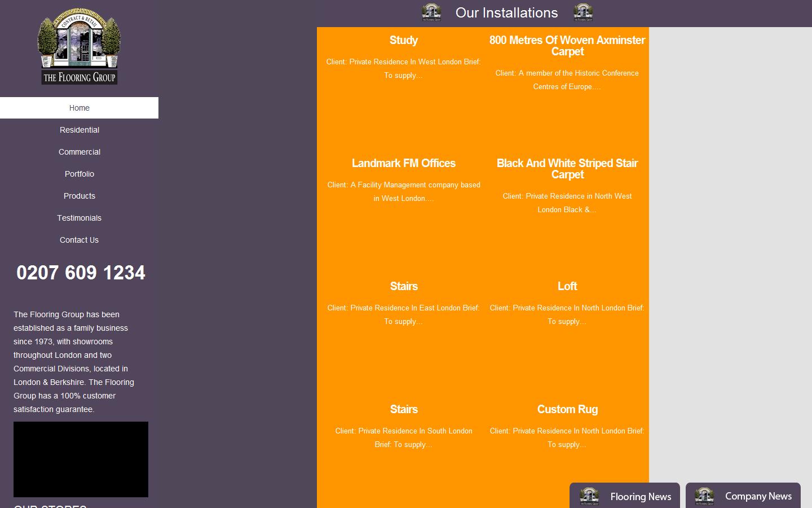Click the Flooring Group logo
This screenshot has width=812, height=508.
(x=78, y=45)
